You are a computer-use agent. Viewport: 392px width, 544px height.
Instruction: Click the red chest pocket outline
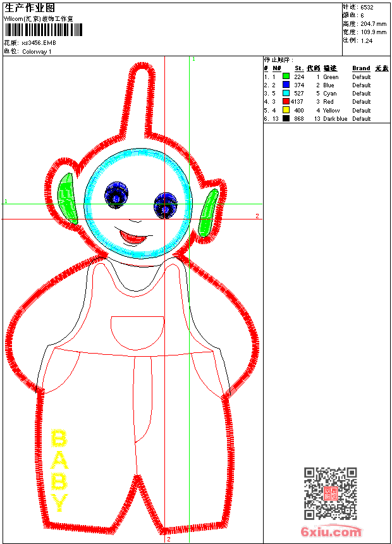pyautogui.click(x=137, y=333)
